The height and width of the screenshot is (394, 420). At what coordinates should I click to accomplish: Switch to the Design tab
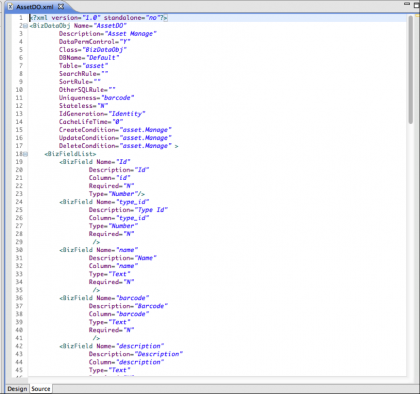point(17,389)
